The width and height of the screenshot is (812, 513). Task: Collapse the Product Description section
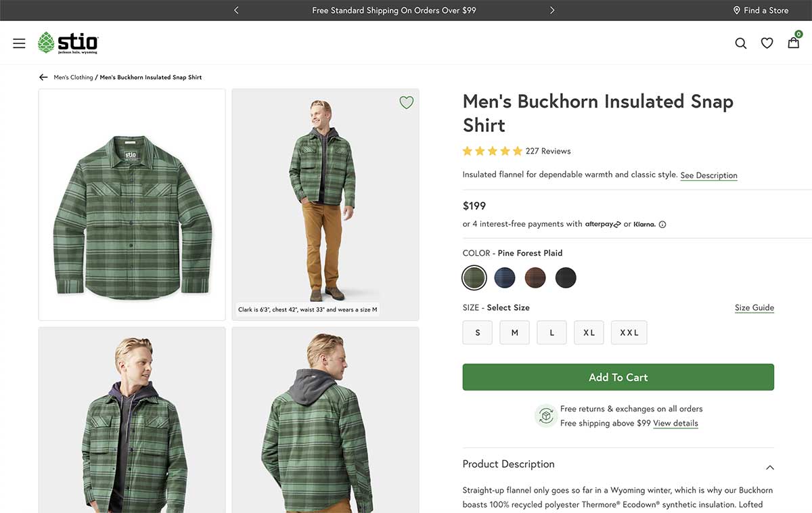pyautogui.click(x=769, y=467)
